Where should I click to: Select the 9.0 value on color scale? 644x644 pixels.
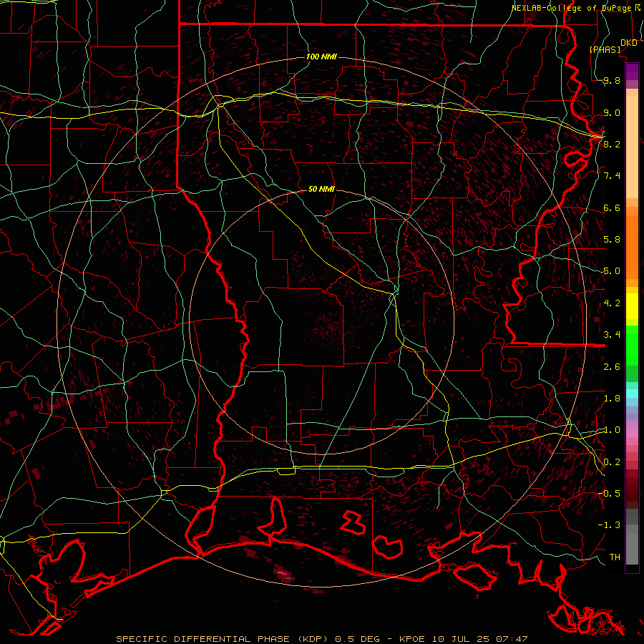[612, 112]
